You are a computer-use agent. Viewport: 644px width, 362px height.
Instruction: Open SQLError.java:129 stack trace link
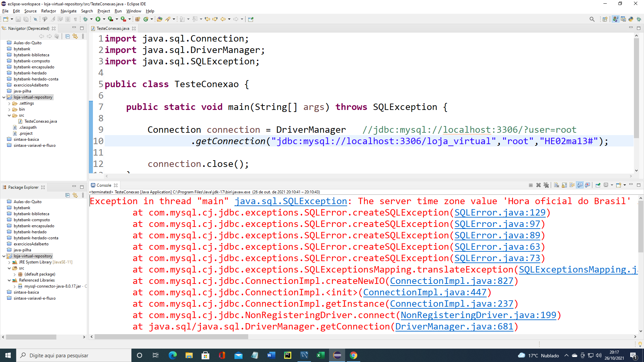click(500, 213)
